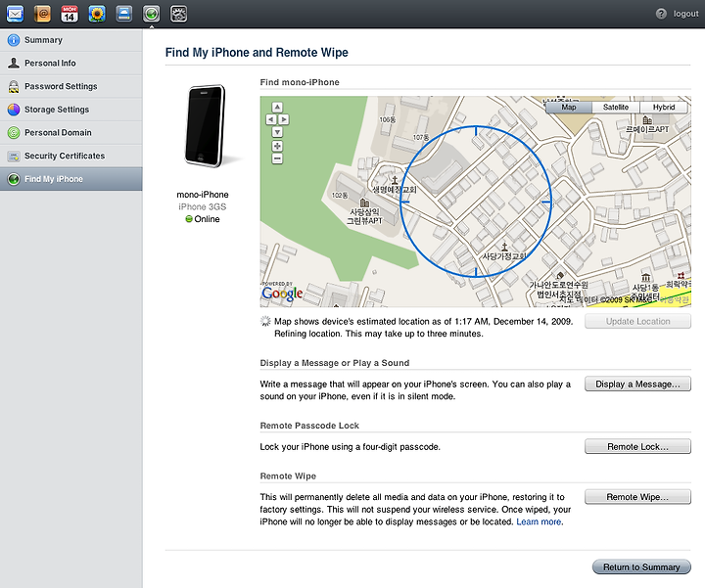Click the Personal Domain green icon

pyautogui.click(x=14, y=132)
